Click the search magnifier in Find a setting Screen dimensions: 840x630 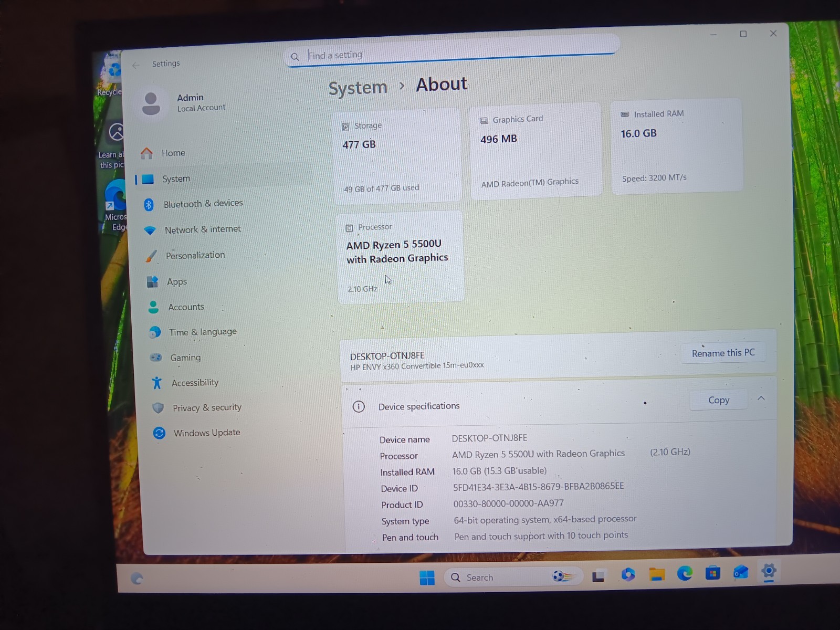tap(295, 57)
